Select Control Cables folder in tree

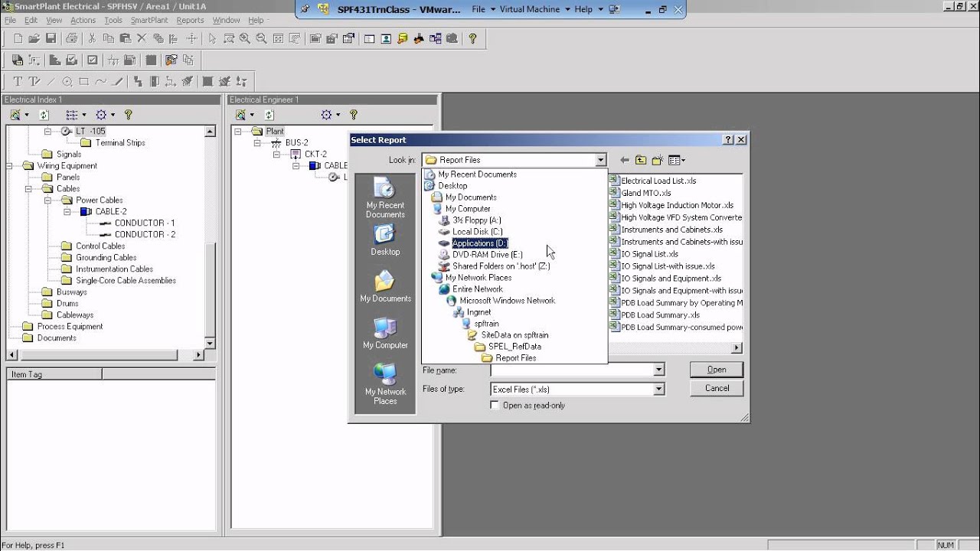point(100,246)
